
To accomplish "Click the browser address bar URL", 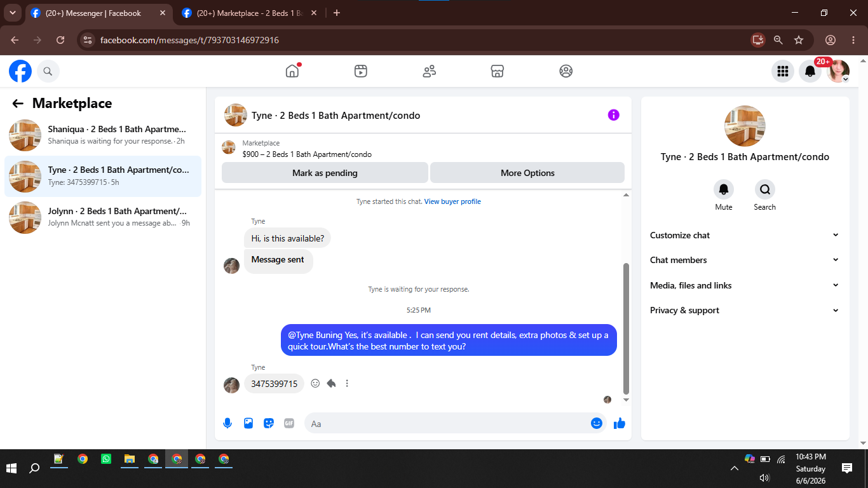I will click(x=189, y=40).
